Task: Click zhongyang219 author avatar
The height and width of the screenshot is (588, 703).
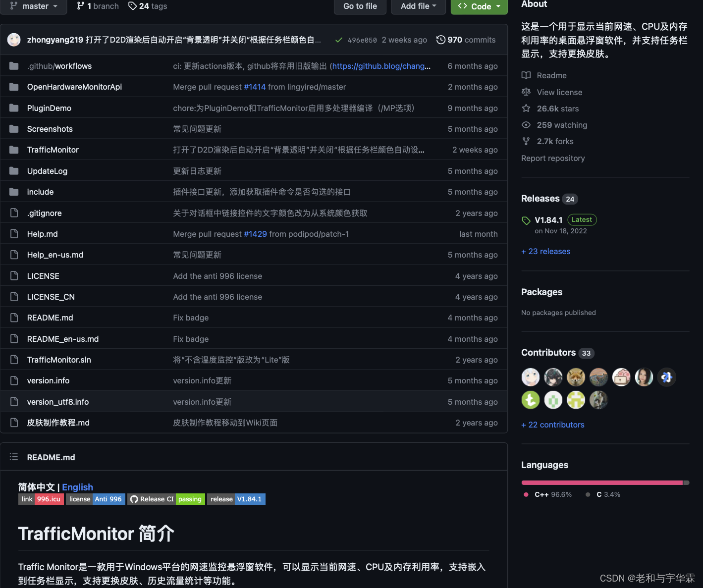Action: 14,40
